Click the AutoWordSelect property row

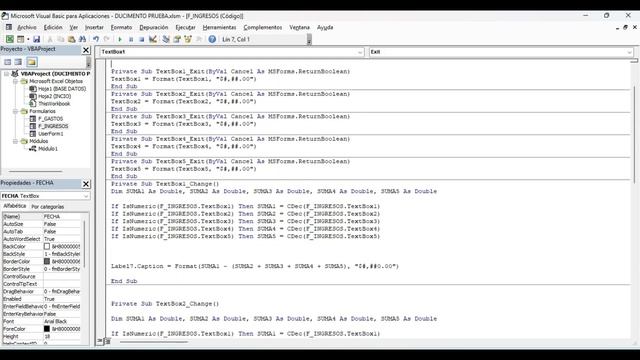click(x=42, y=239)
